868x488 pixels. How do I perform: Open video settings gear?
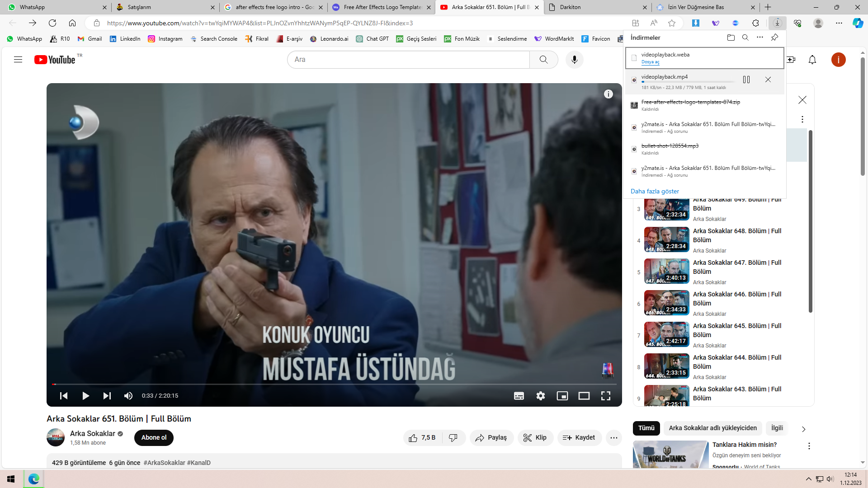click(x=541, y=396)
